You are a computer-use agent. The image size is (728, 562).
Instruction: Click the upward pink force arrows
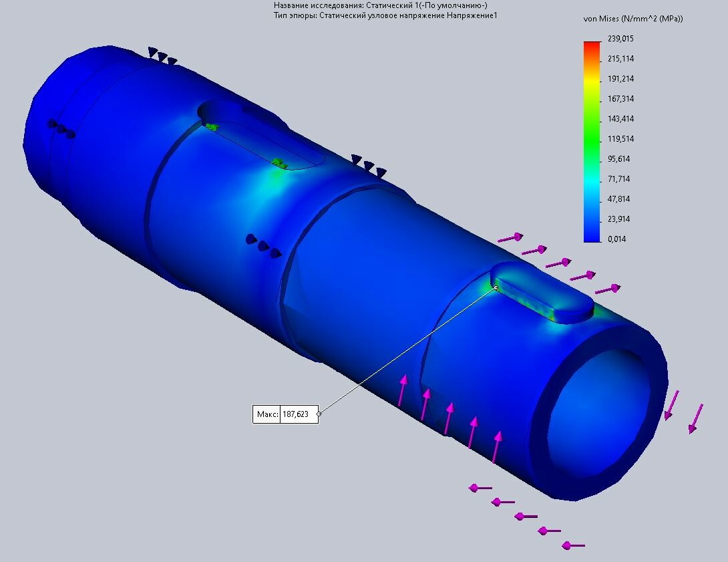pos(449,414)
